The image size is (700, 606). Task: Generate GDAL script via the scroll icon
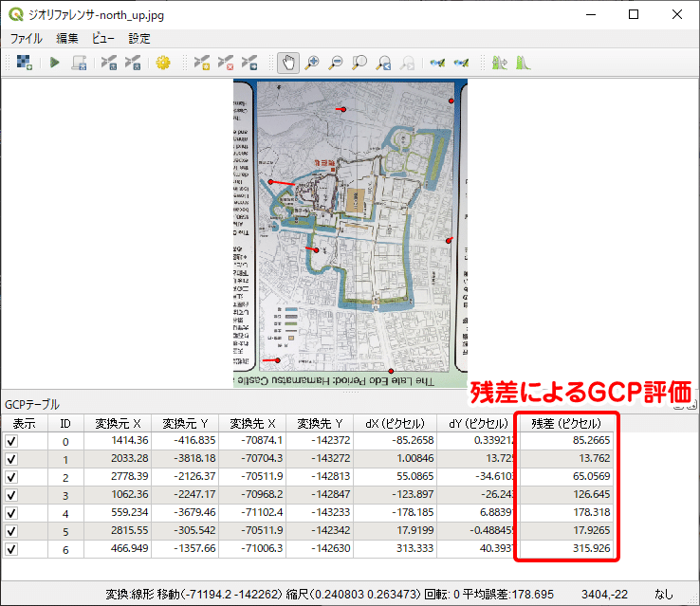click(80, 63)
